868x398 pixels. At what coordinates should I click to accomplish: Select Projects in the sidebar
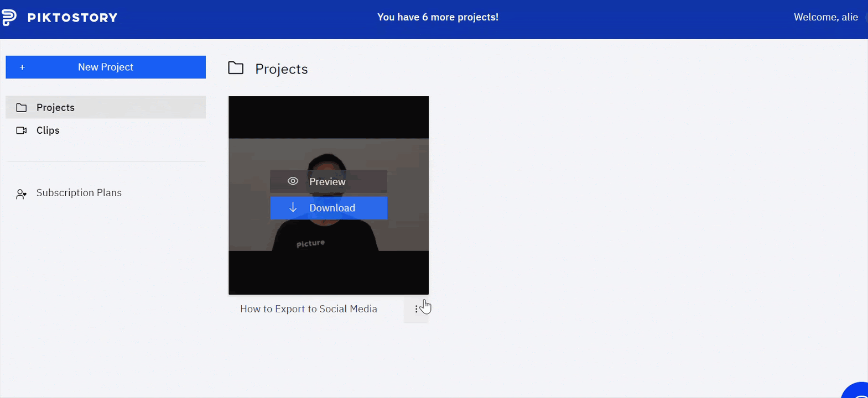click(x=106, y=107)
